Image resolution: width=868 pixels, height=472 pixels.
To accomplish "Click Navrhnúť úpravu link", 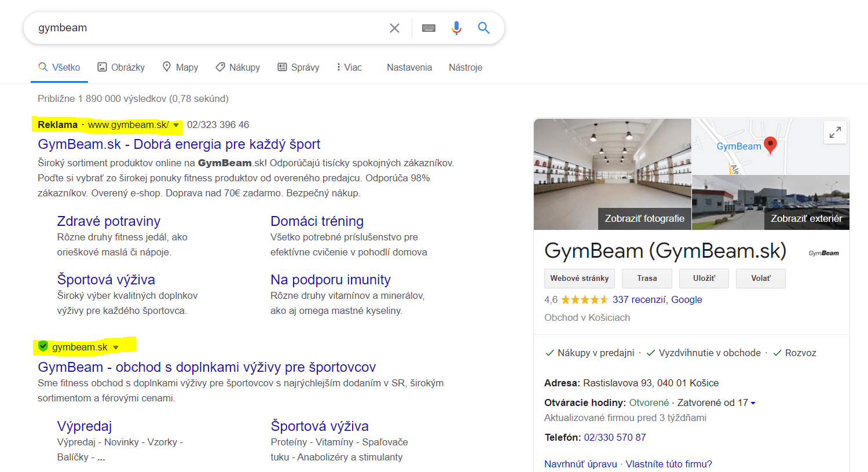I will click(581, 464).
